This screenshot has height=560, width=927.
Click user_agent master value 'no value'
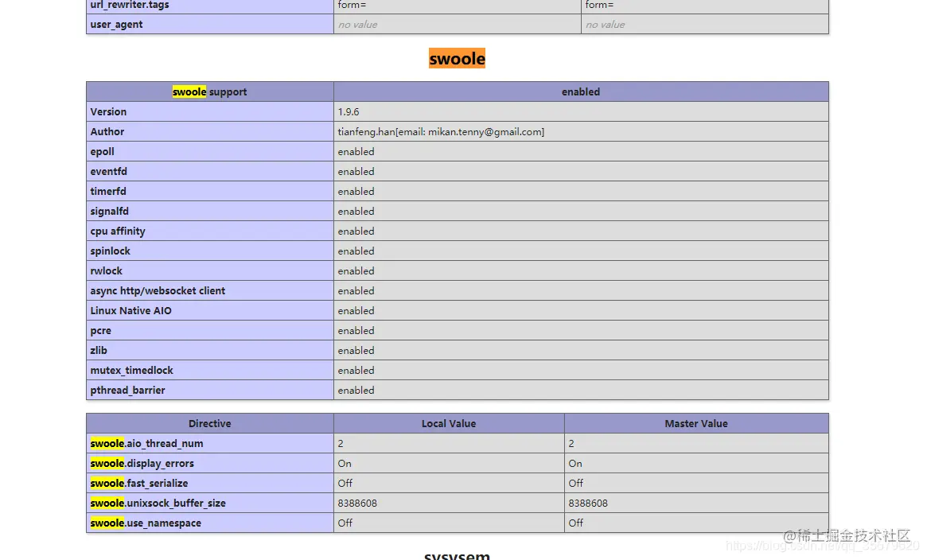coord(605,24)
